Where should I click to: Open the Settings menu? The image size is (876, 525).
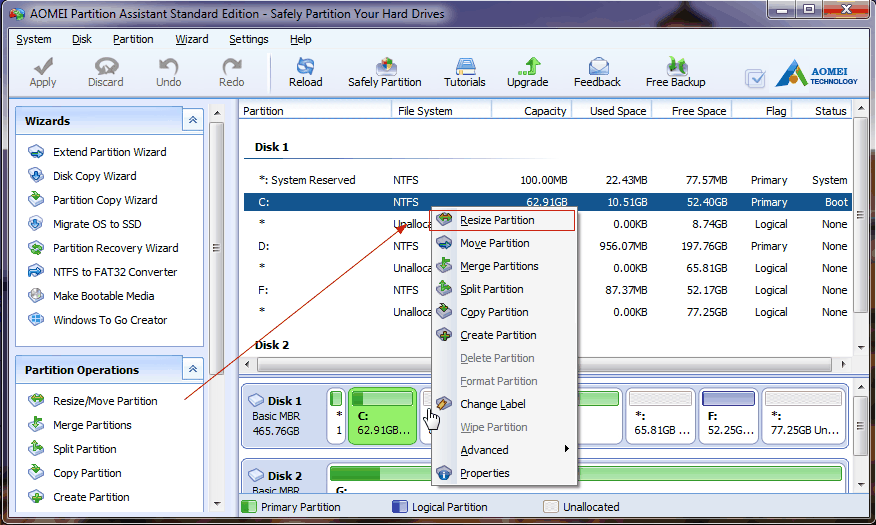(249, 39)
